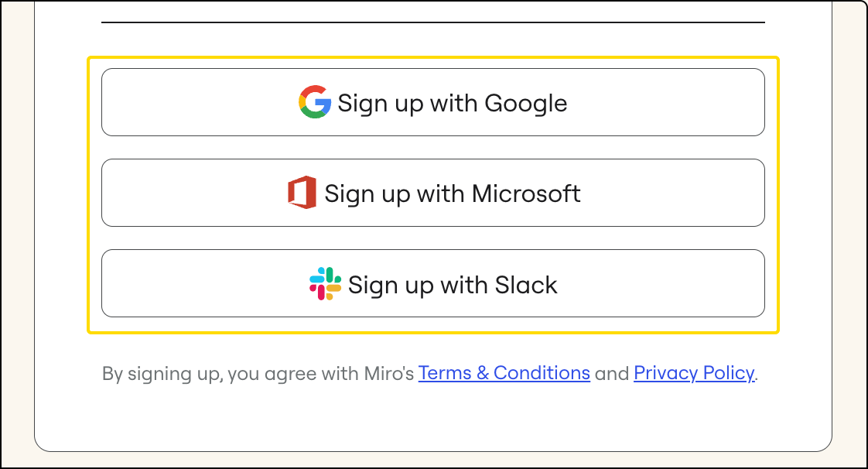
Task: Click the multicolored Slack logo icon
Action: [325, 284]
